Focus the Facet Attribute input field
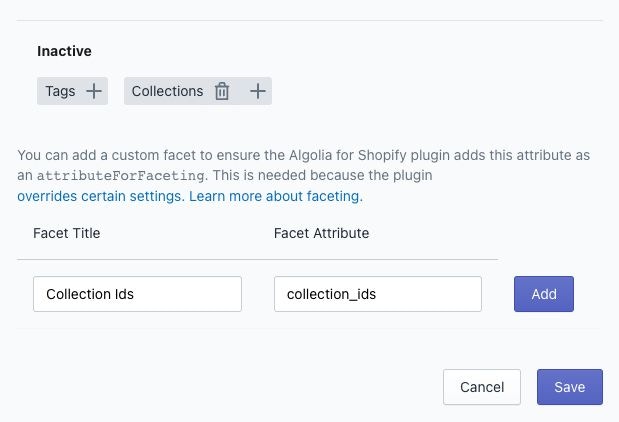The height and width of the screenshot is (422, 619). pyautogui.click(x=377, y=294)
